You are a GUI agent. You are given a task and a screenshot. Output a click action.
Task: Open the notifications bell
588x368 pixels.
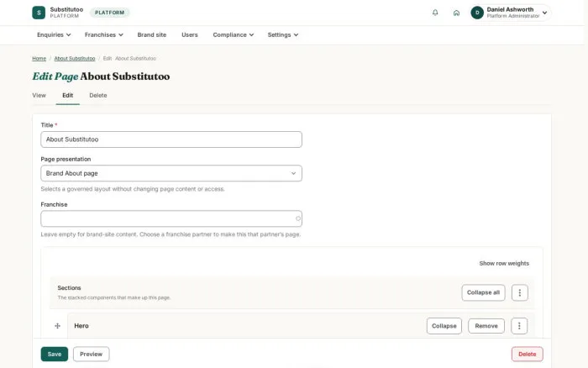pos(435,13)
